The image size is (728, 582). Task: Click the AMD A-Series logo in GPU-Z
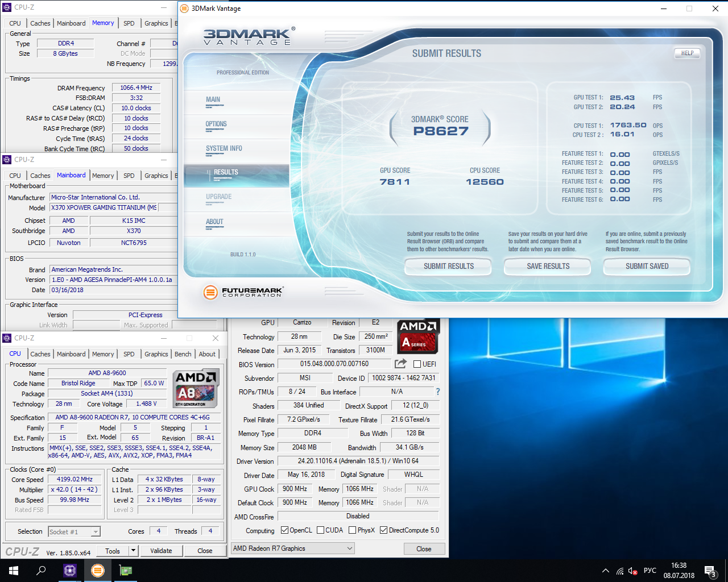[x=417, y=336]
